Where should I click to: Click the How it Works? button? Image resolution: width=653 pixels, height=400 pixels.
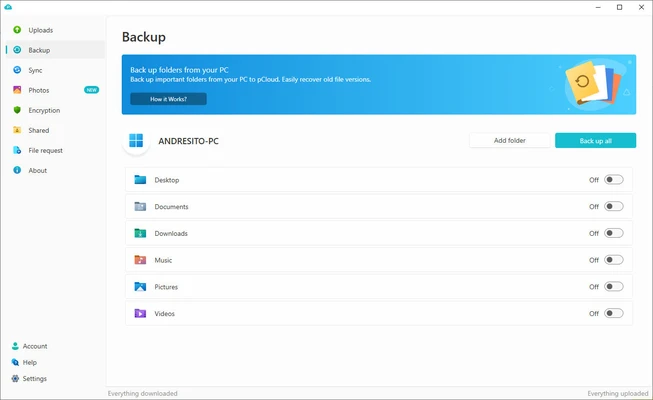coord(168,99)
